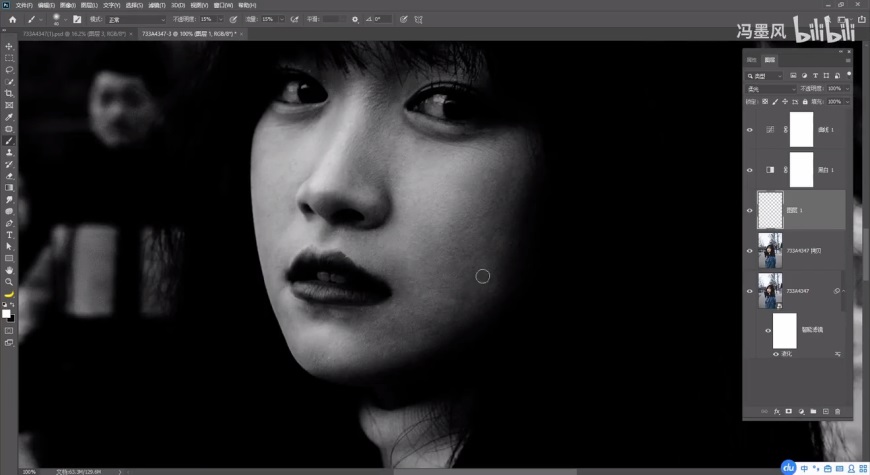870x475 pixels.
Task: Hide the smart filters mask
Action: click(x=768, y=331)
